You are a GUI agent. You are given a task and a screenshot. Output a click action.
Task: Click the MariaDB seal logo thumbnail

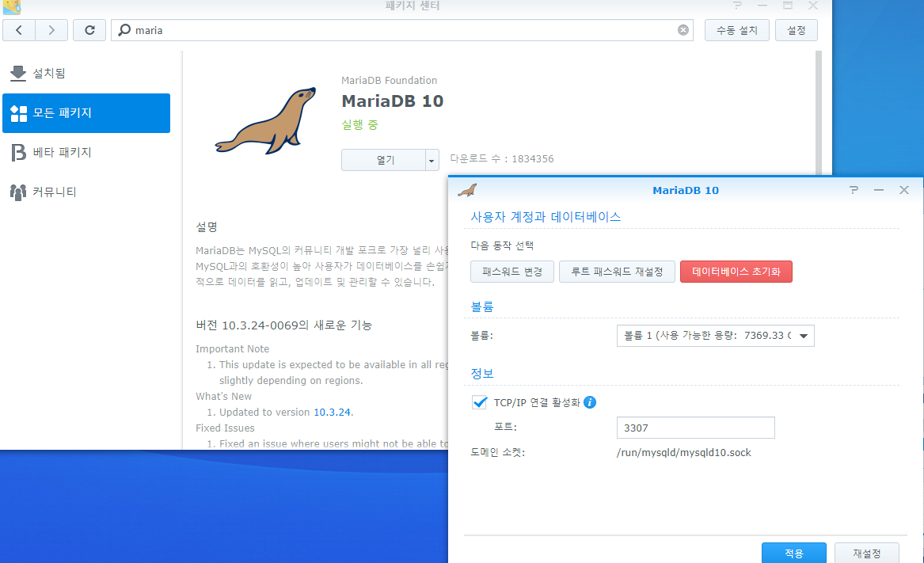coord(266,121)
